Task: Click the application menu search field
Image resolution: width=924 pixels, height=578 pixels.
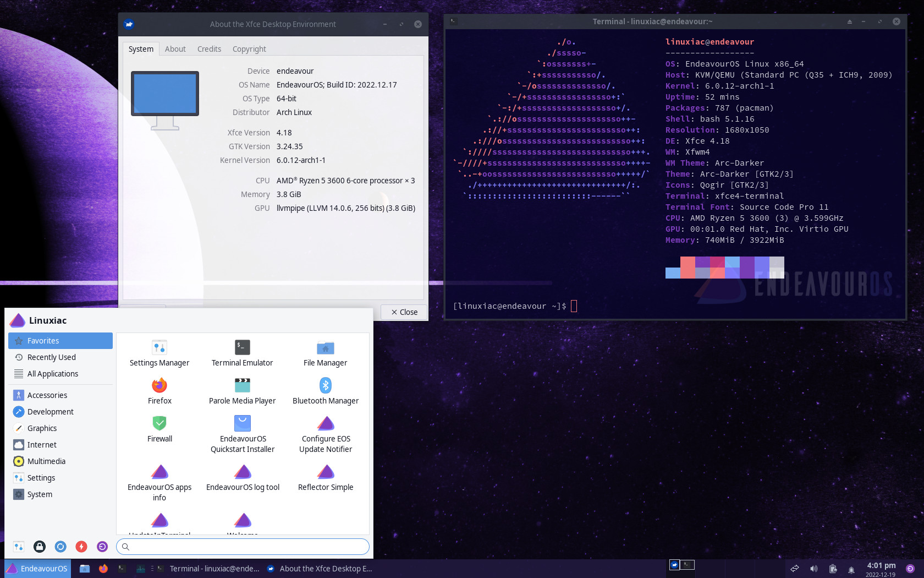Action: pyautogui.click(x=243, y=547)
